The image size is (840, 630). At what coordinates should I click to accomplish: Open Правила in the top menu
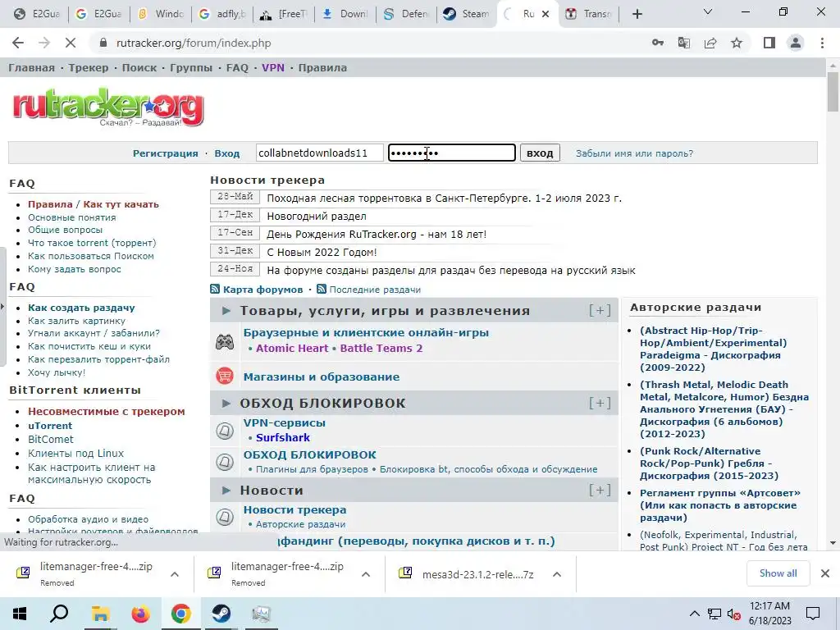pos(322,67)
